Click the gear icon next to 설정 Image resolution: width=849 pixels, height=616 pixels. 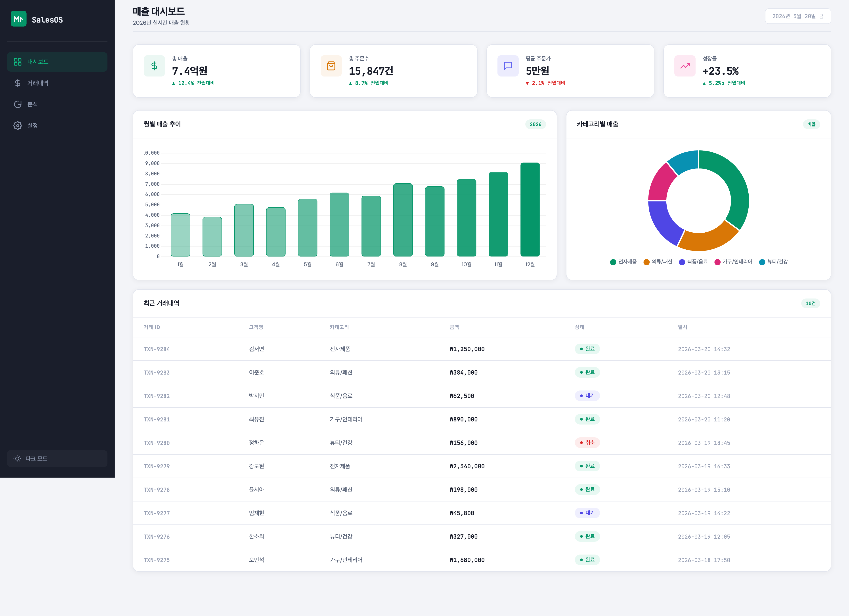pos(18,125)
